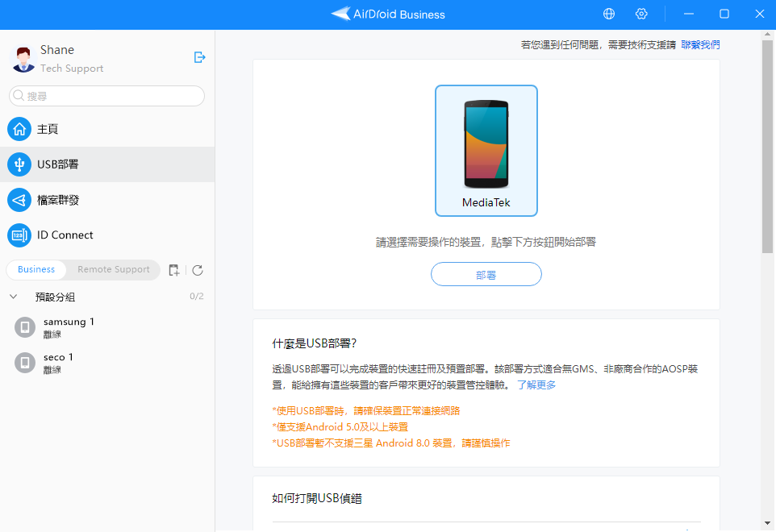Screen dimensions: 776x532
Task: Select the USB部署 menu item
Action: [x=107, y=164]
